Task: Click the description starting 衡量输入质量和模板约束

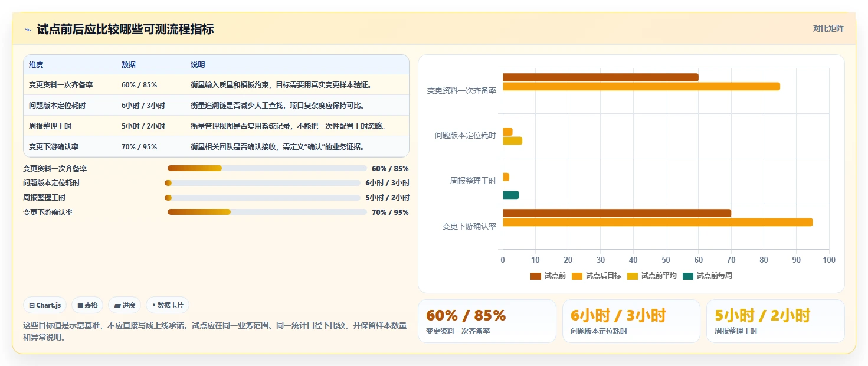Action: (281, 85)
